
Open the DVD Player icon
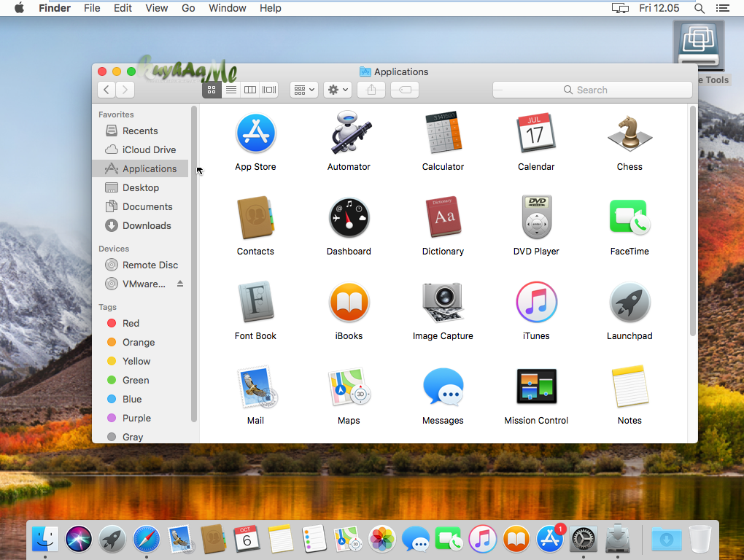(536, 217)
